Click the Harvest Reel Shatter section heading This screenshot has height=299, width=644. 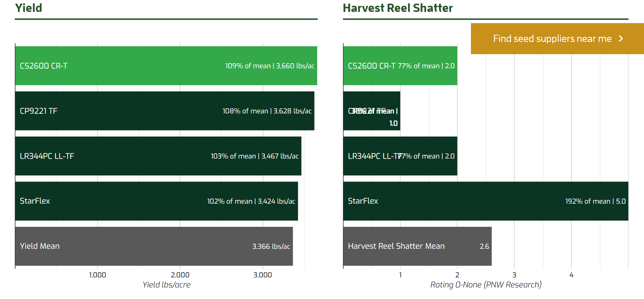(x=398, y=8)
